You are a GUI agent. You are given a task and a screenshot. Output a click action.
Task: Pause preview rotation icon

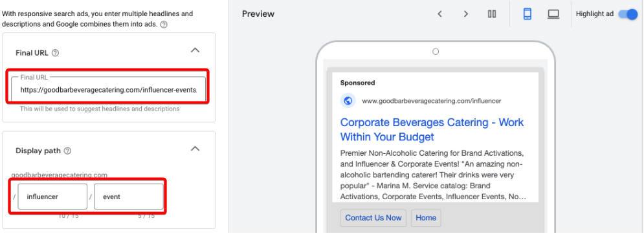click(x=492, y=14)
